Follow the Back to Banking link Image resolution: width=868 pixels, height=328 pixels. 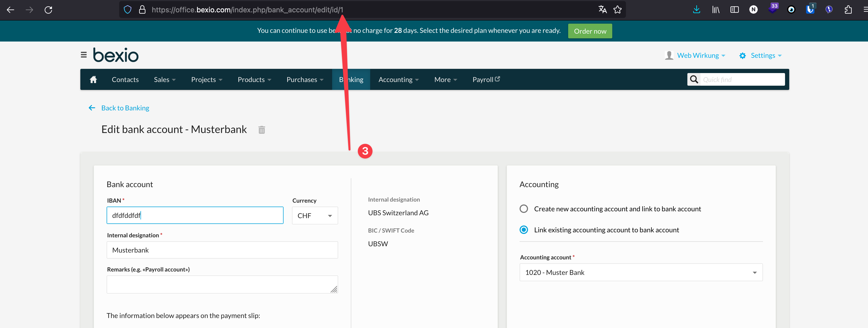tap(125, 108)
